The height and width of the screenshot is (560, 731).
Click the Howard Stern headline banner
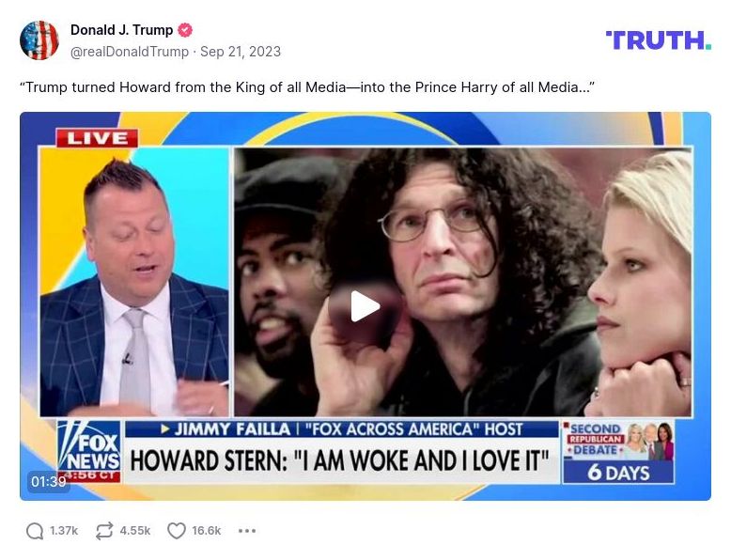pos(340,460)
